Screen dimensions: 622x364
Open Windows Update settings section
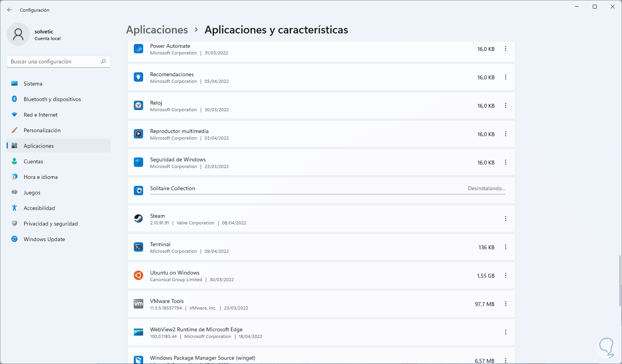(x=44, y=239)
